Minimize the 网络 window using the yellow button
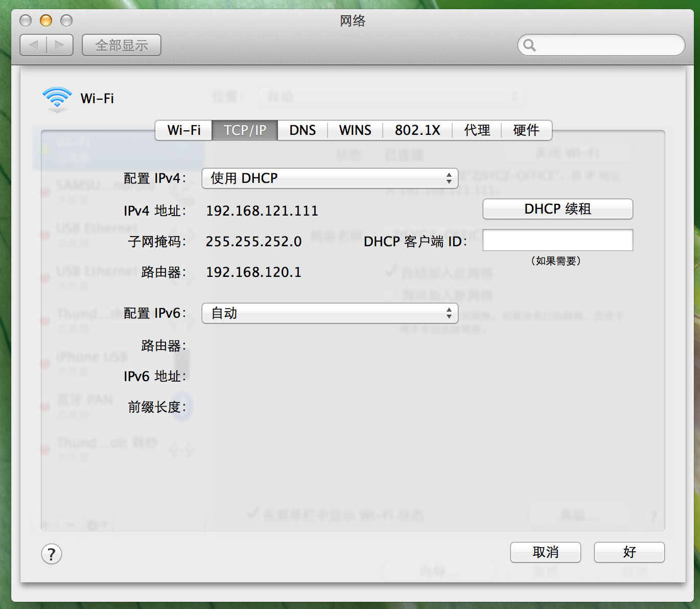This screenshot has width=700, height=609. tap(46, 20)
